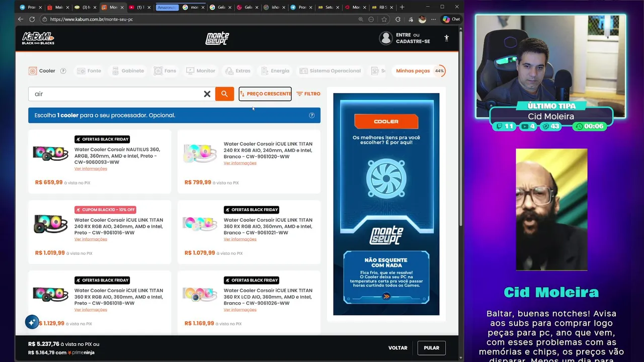Image resolution: width=644 pixels, height=362 pixels.
Task: Click the help icon next to Cooler
Action: [63, 71]
